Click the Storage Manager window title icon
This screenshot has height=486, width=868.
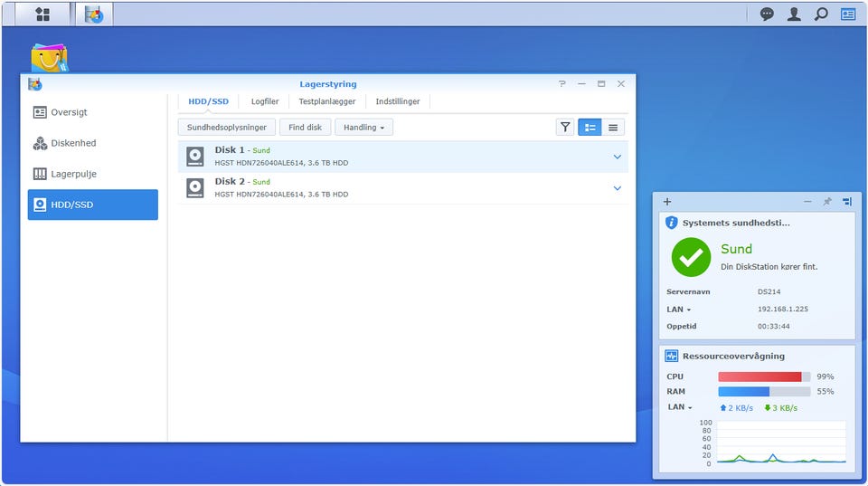35,84
